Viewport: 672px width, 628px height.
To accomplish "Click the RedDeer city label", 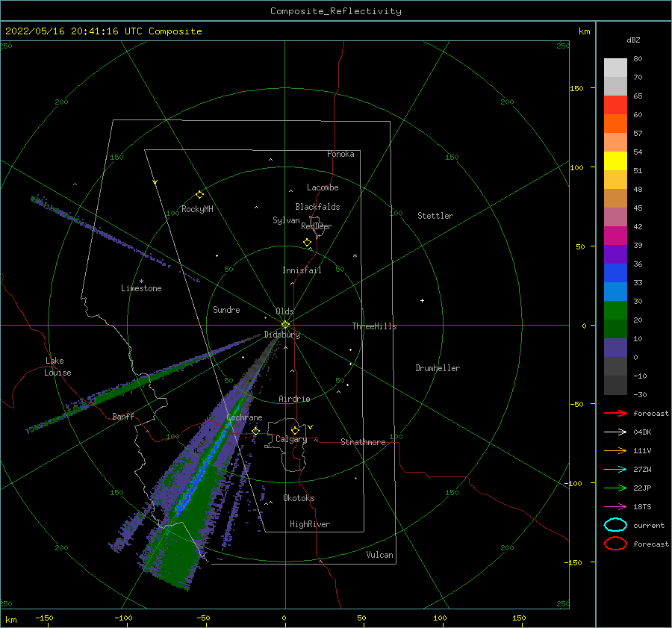I will tap(317, 226).
